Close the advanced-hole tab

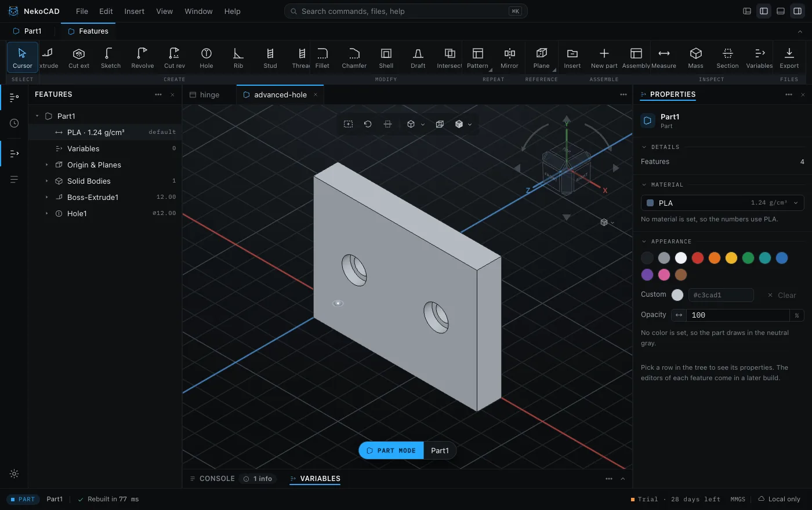pyautogui.click(x=316, y=94)
